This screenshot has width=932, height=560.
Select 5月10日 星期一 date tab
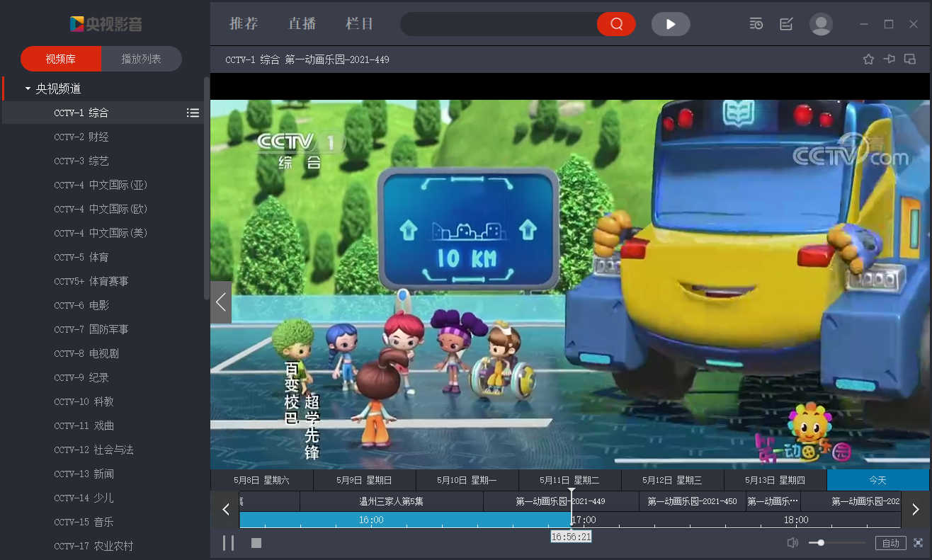point(467,480)
